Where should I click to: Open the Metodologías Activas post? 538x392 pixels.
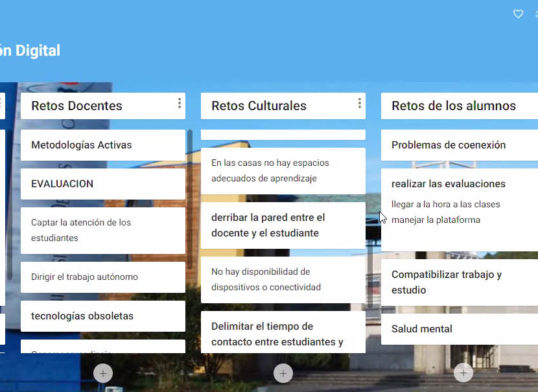[x=103, y=145]
